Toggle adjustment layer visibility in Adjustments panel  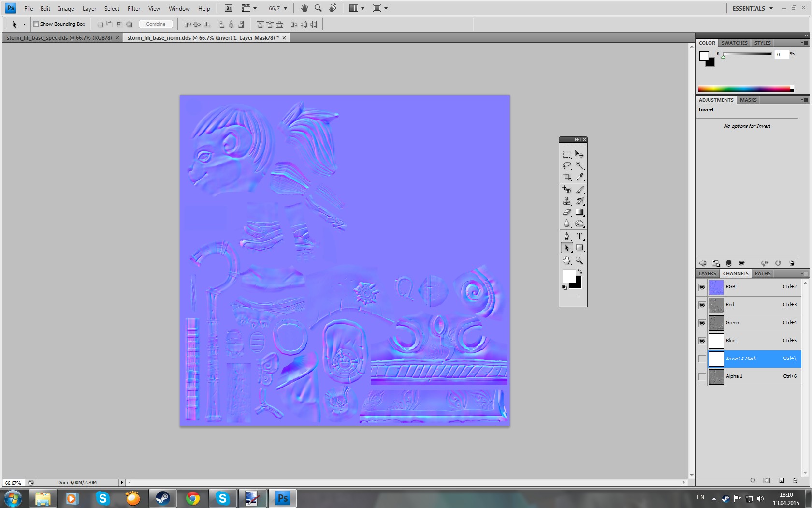click(742, 263)
